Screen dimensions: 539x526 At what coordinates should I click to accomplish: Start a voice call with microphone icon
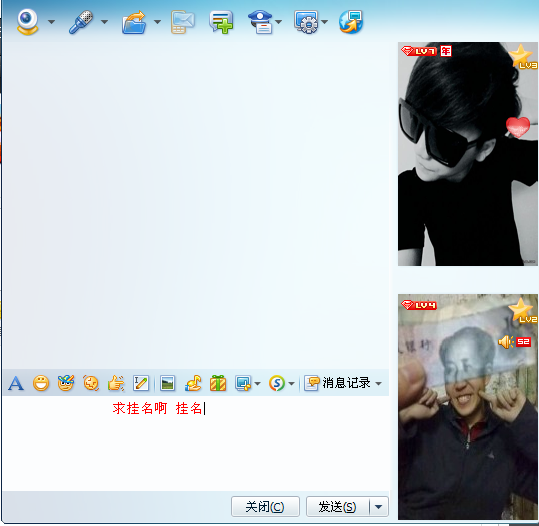tap(81, 22)
